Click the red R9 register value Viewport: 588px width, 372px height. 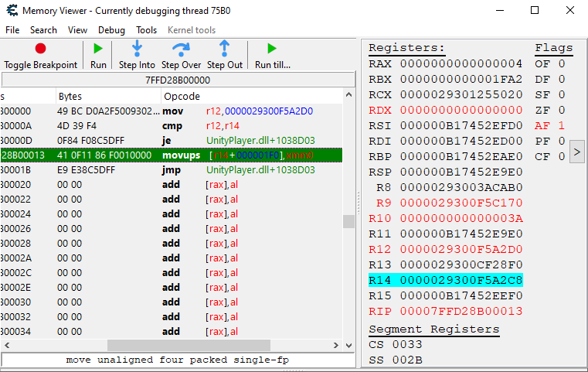(461, 203)
